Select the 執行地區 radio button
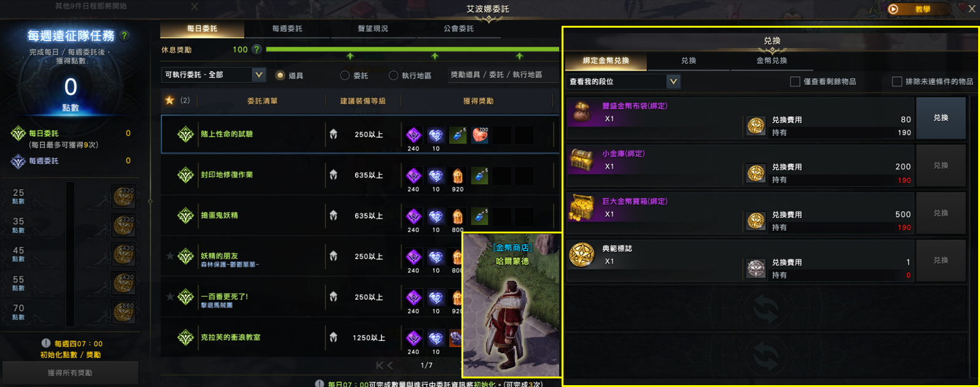This screenshot has height=387, width=980. [x=393, y=76]
